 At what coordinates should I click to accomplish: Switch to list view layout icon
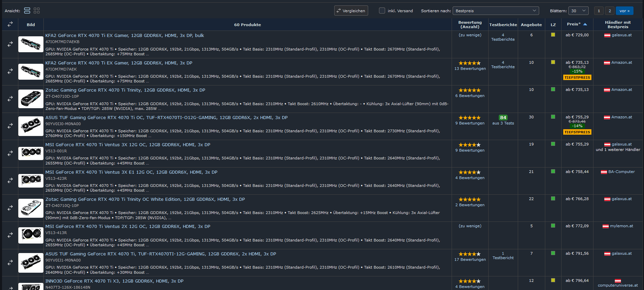tap(27, 11)
